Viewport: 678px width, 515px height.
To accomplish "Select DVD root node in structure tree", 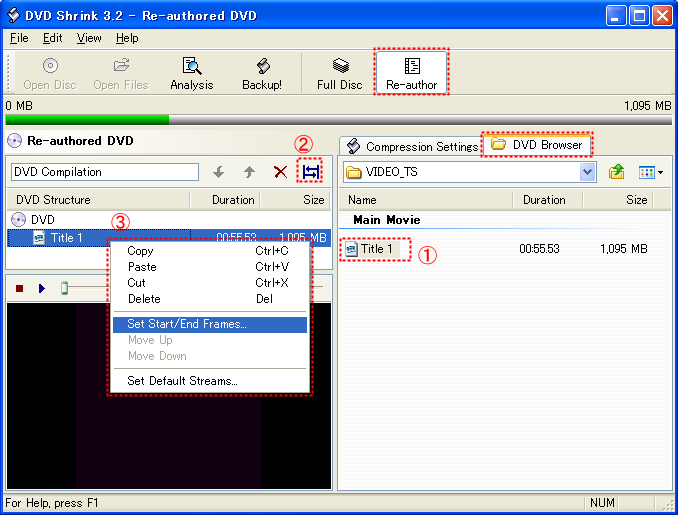I will click(42, 219).
